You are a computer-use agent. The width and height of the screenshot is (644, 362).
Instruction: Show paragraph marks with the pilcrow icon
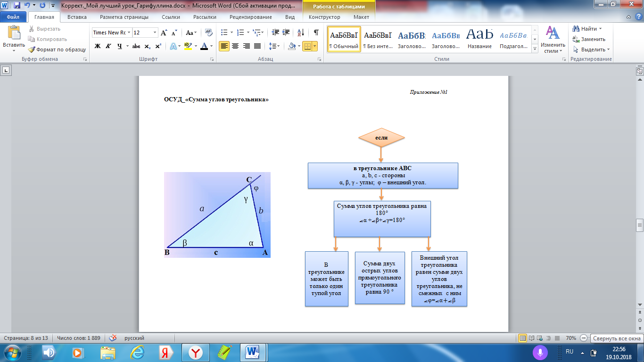pyautogui.click(x=316, y=33)
